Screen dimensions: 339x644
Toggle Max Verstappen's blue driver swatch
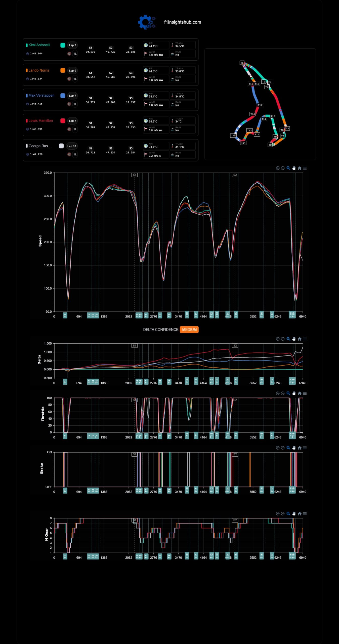(x=63, y=96)
